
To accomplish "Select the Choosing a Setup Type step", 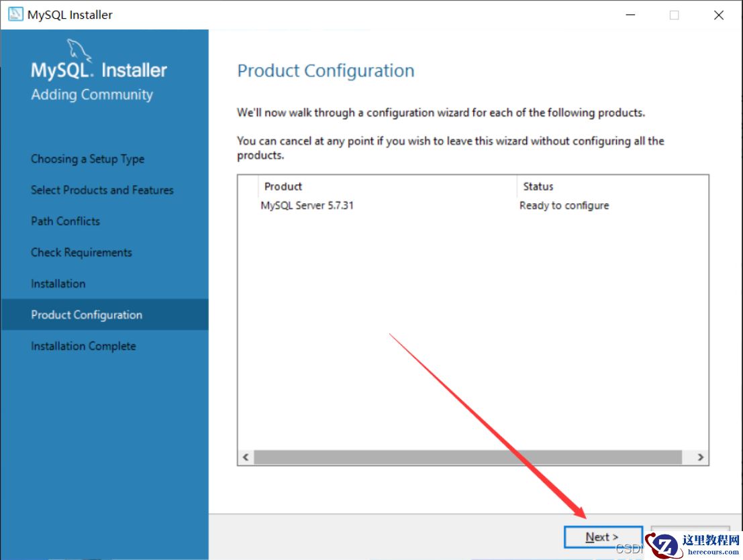I will 87,159.
